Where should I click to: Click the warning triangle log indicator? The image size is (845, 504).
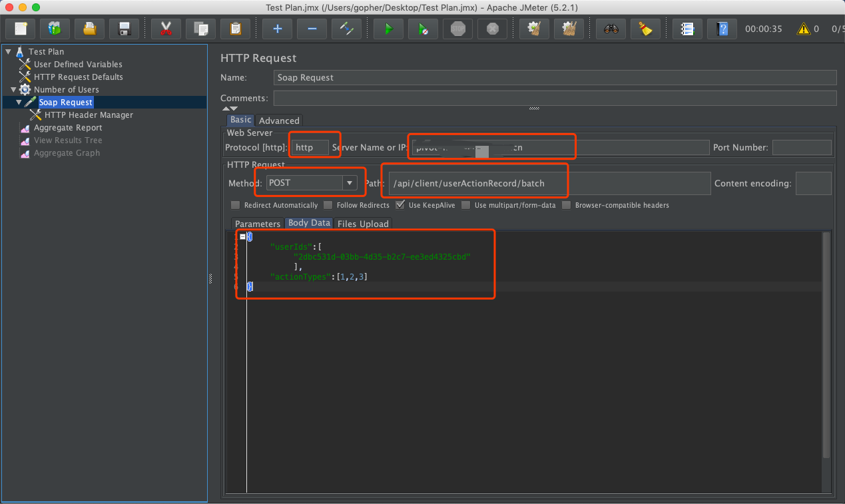803,29
